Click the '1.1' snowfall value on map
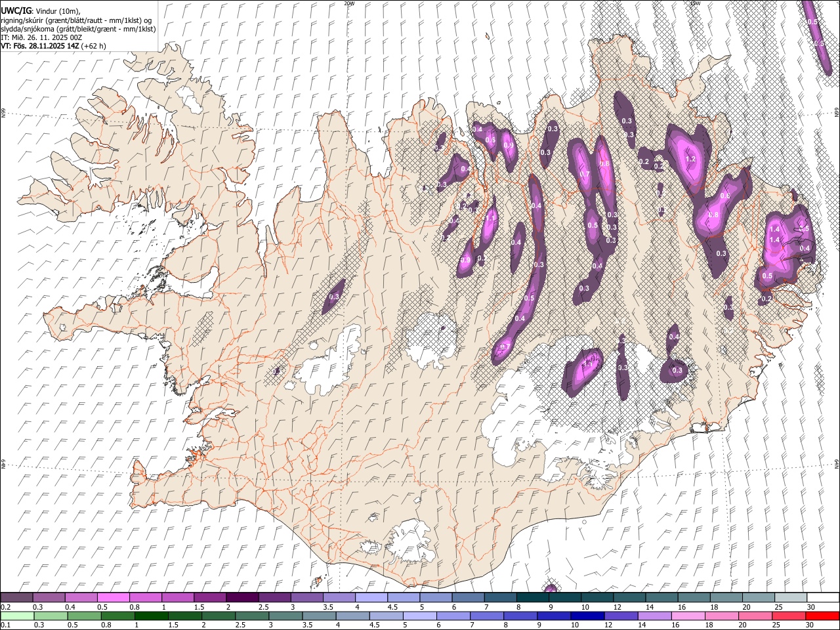The height and width of the screenshot is (630, 840). pos(491,219)
